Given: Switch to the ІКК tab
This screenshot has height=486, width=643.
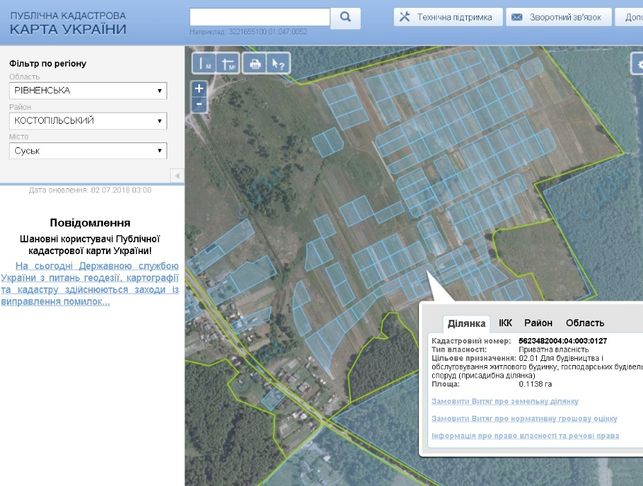Looking at the screenshot, I should click(505, 323).
